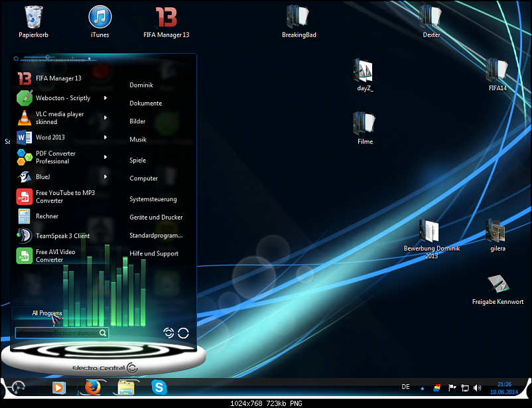Launch PDF Converter Professional

[62, 157]
